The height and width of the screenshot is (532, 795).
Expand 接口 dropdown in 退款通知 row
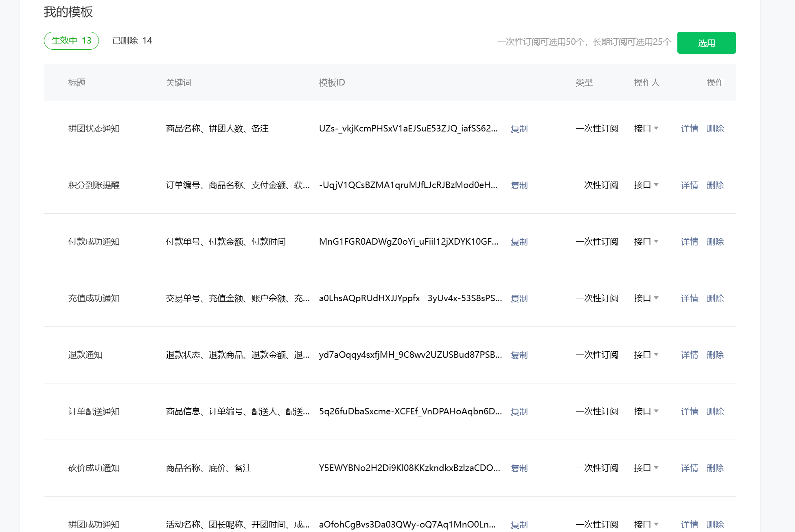pos(646,355)
